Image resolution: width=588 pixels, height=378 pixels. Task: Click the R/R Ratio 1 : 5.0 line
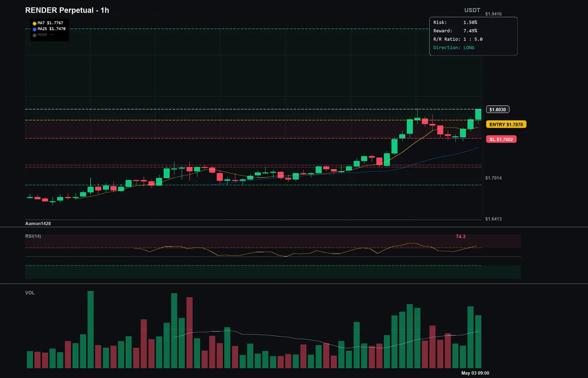point(458,39)
